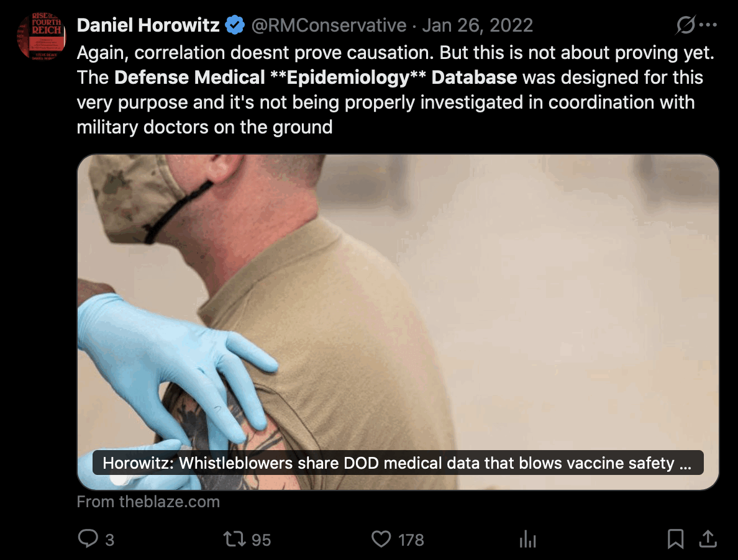Open the Jan 26, 2022 timestamp
Image resolution: width=738 pixels, height=560 pixels.
(477, 25)
